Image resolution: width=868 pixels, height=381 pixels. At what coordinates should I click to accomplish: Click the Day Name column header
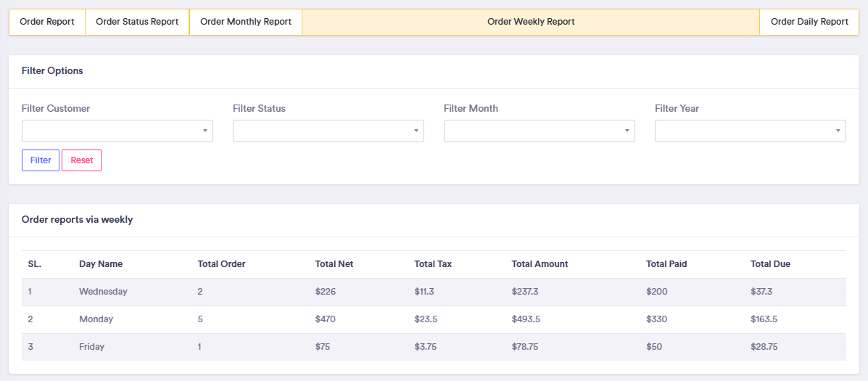pos(101,264)
